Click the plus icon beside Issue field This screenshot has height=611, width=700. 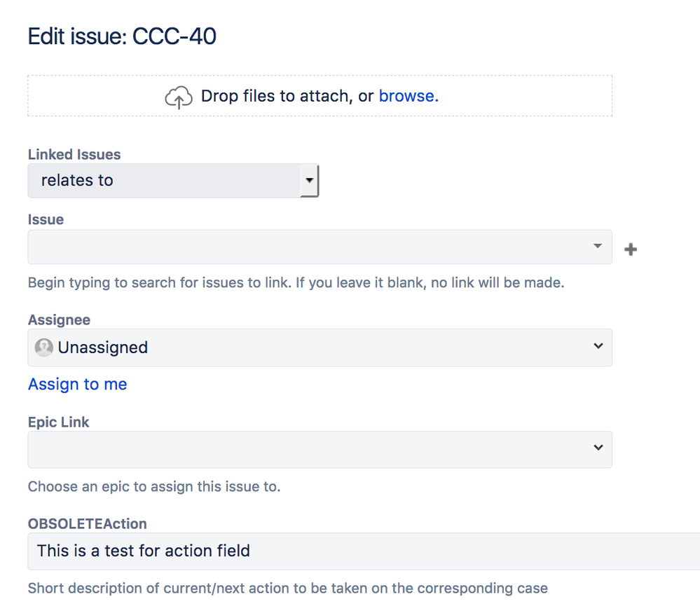(631, 249)
